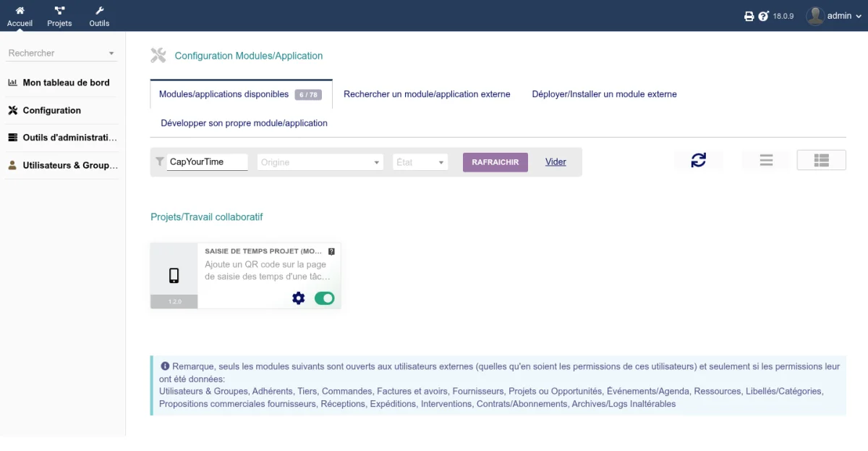Disable the Saisie de temps projet module
The image size is (868, 451).
pyautogui.click(x=324, y=298)
